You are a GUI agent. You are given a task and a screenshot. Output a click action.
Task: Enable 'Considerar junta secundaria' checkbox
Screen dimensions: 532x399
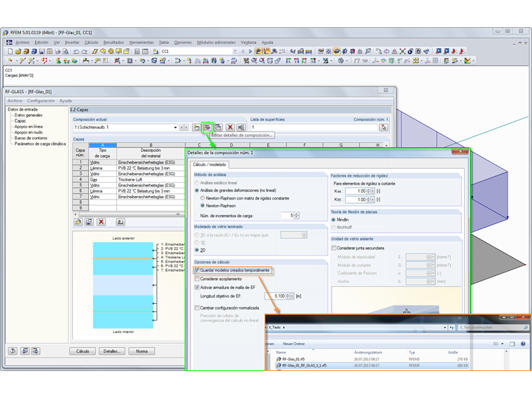coord(334,248)
